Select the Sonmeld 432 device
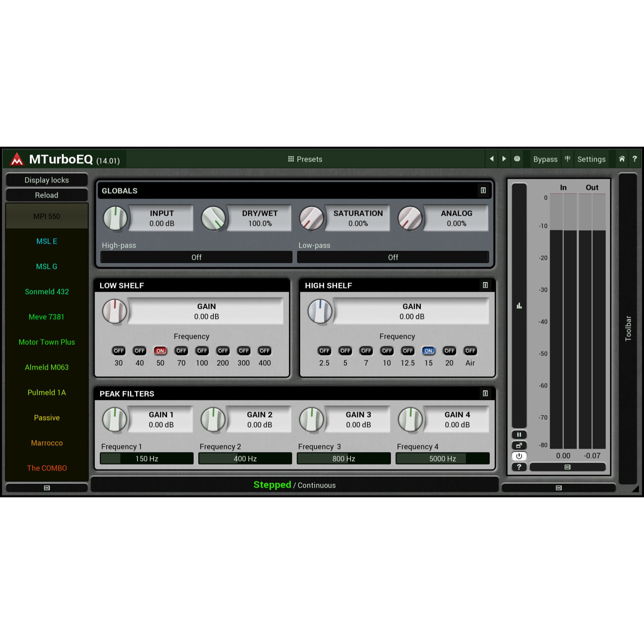Screen dimensions: 644x644 [x=47, y=291]
